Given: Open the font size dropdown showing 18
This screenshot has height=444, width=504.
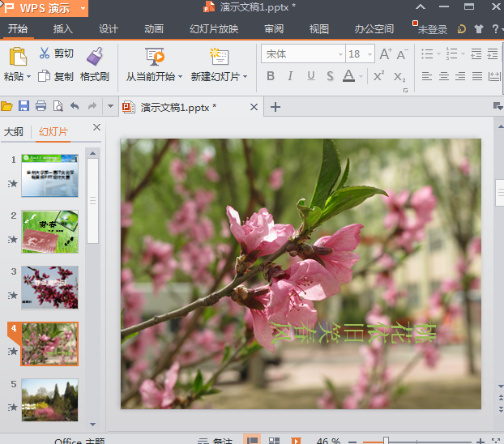Looking at the screenshot, I should click(369, 54).
